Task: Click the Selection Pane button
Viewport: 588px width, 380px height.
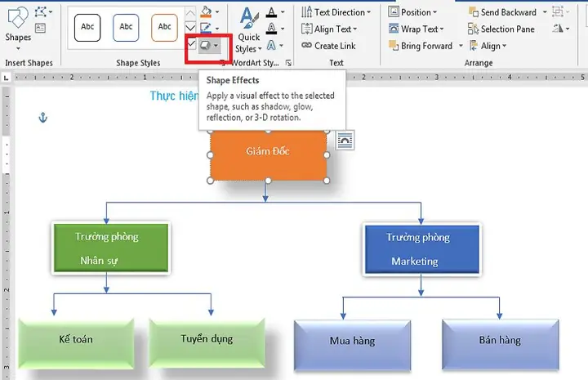Action: pyautogui.click(x=501, y=29)
